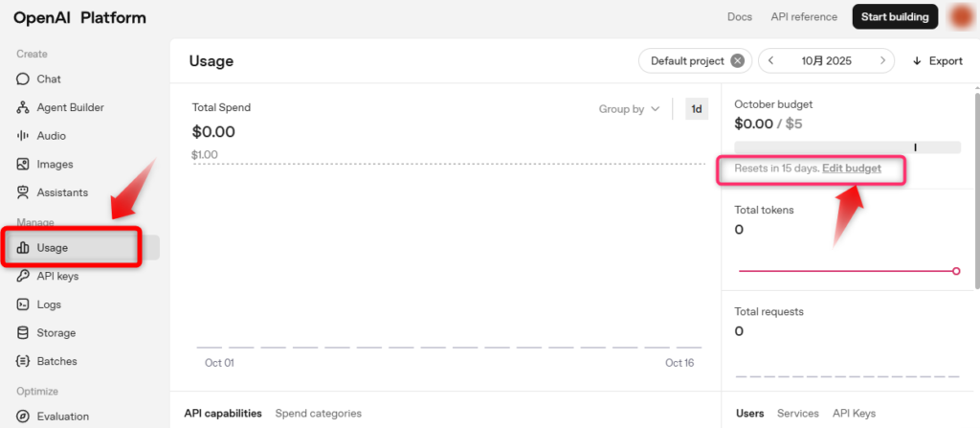Click the Edit budget link
Screen dimensions: 980x428
[851, 169]
